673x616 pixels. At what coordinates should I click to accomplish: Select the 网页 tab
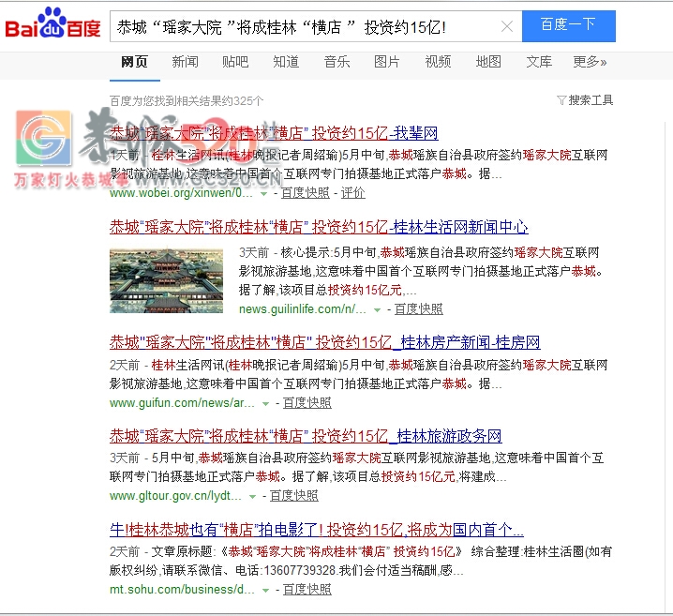(x=134, y=62)
